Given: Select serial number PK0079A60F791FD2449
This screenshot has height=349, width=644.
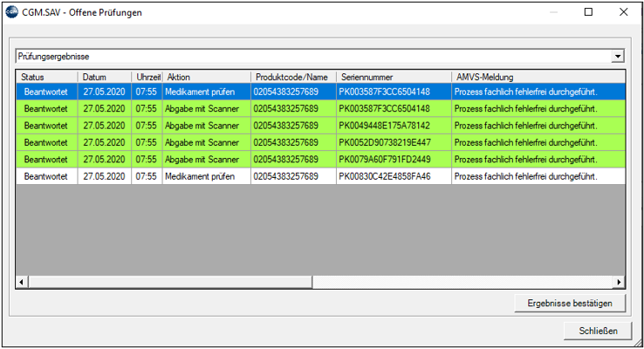Looking at the screenshot, I should click(x=385, y=160).
